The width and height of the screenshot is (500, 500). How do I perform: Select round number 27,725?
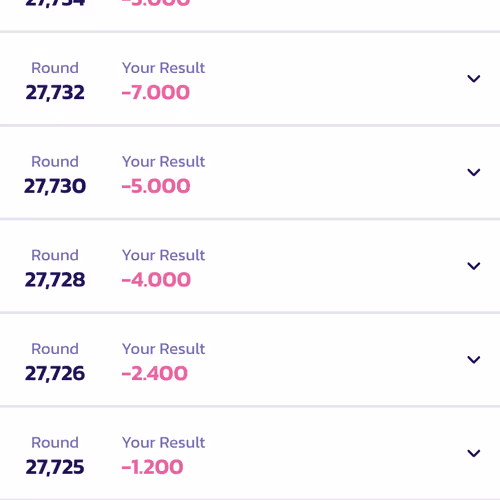click(55, 467)
